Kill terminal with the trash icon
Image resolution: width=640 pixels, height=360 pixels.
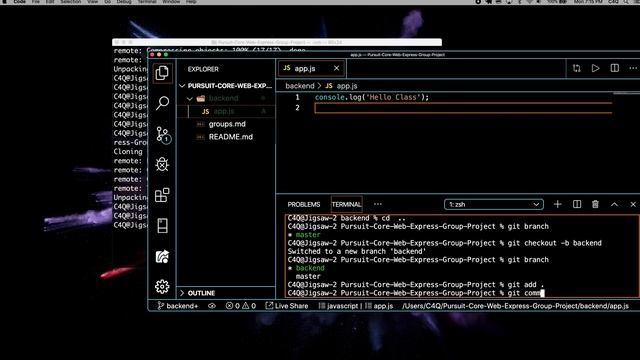pyautogui.click(x=596, y=204)
